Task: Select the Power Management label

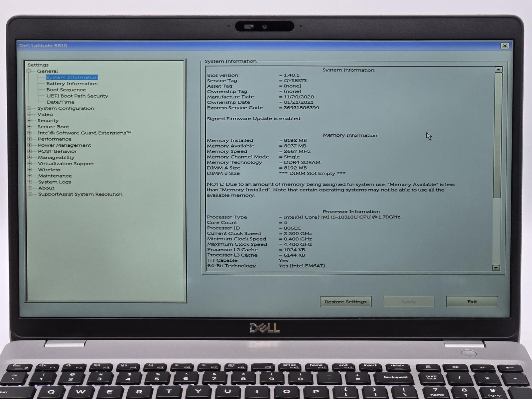Action: point(64,145)
